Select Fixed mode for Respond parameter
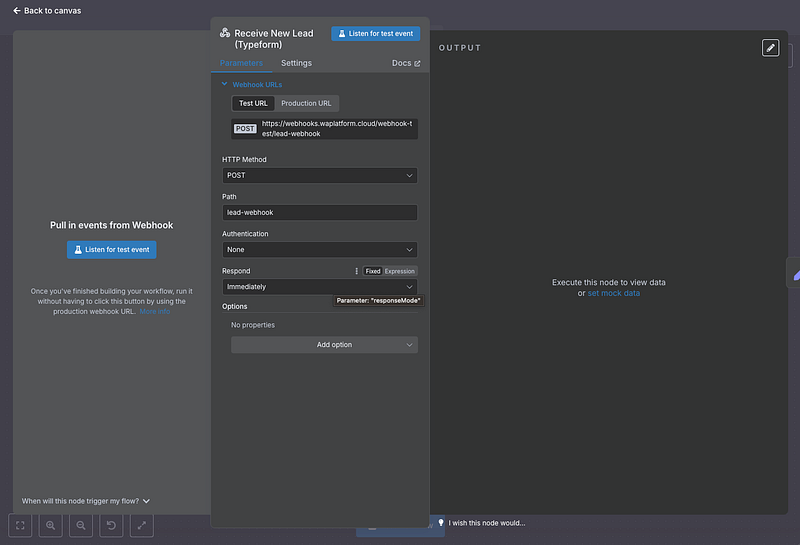800x545 pixels. (372, 271)
